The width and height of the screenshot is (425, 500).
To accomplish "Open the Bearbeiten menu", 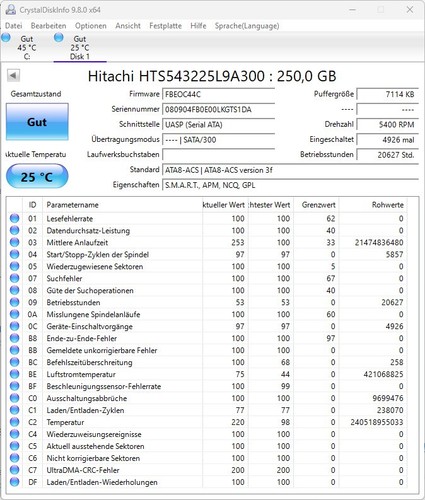I will point(48,26).
